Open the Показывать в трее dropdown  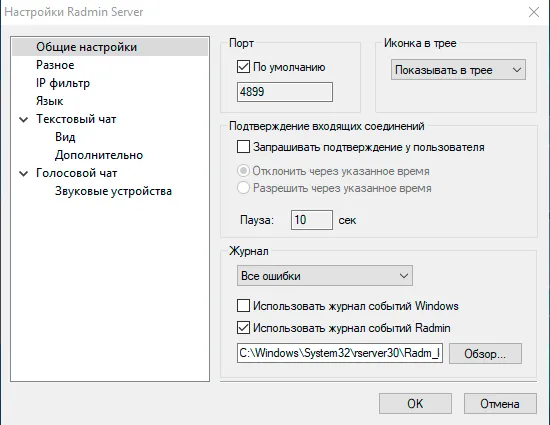tap(458, 70)
